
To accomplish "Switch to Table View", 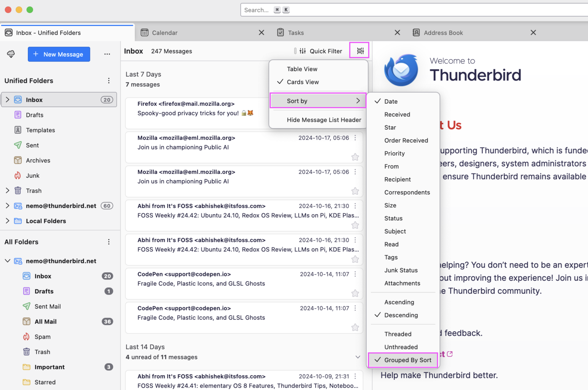I will (x=318, y=69).
